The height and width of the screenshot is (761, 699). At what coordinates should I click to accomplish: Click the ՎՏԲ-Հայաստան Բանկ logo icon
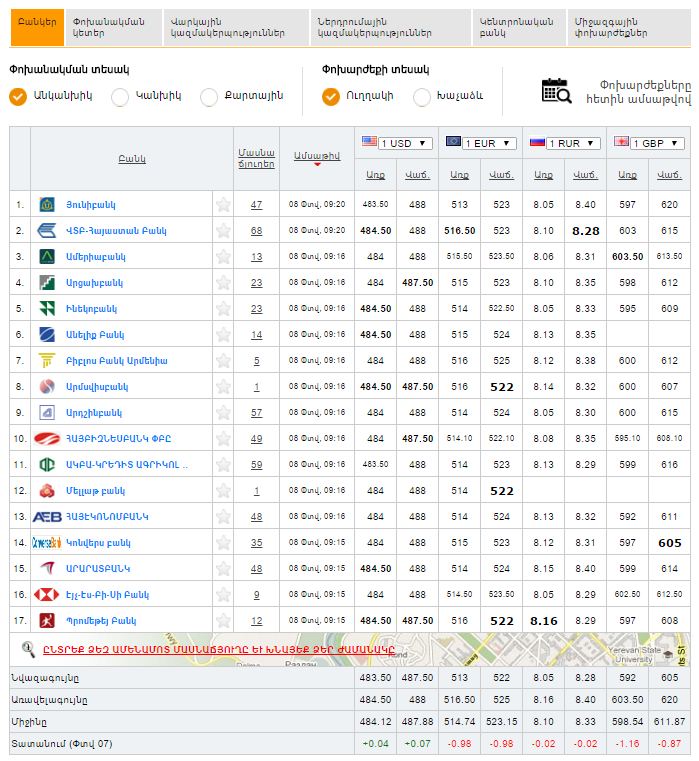pyautogui.click(x=47, y=231)
